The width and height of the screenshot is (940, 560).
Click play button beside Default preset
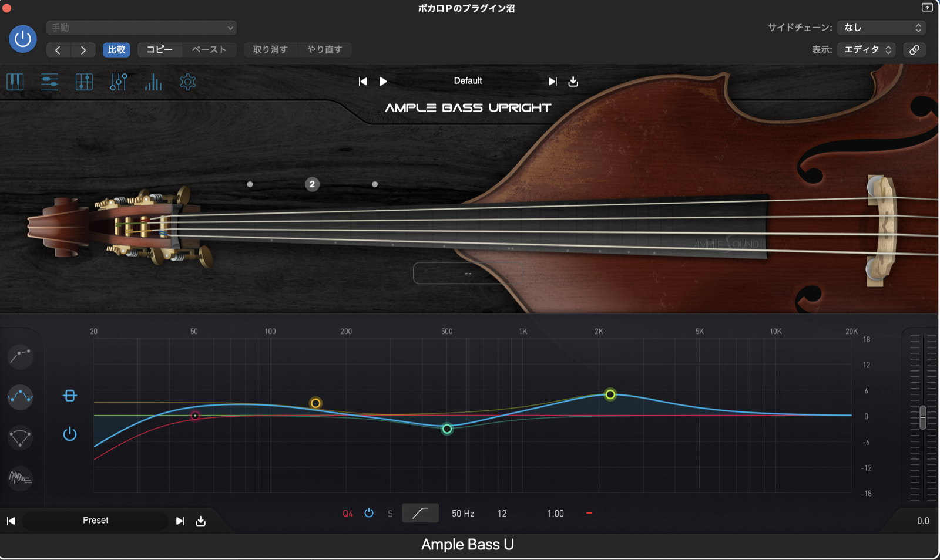tap(383, 82)
